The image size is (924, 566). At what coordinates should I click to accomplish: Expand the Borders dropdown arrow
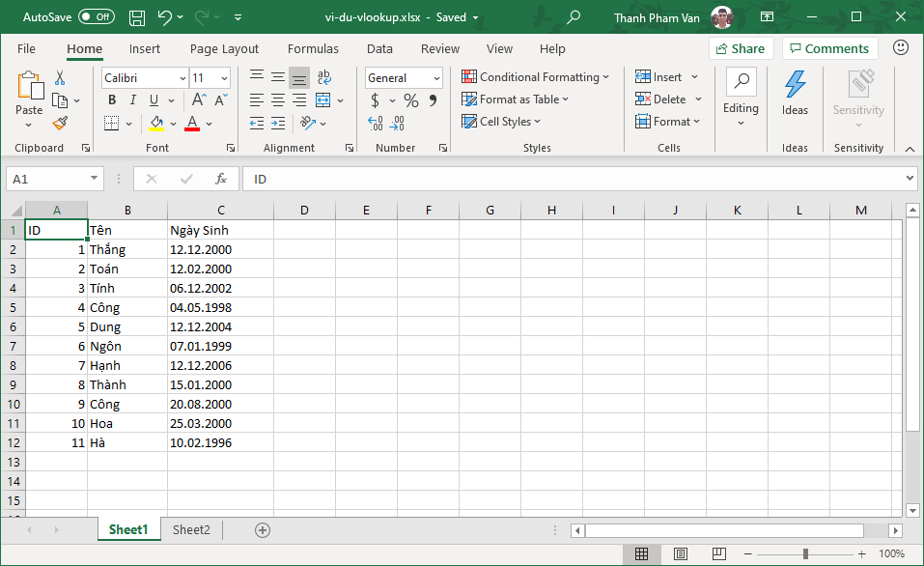click(x=128, y=124)
